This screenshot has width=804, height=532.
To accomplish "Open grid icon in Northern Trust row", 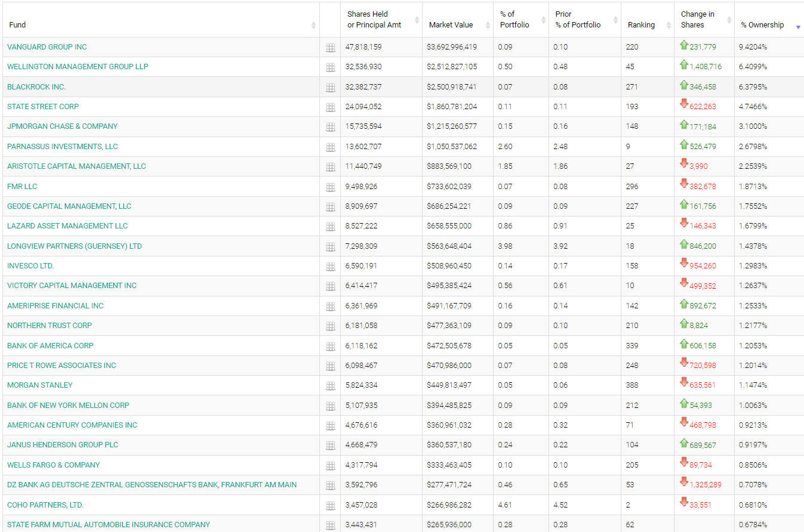I will tap(330, 326).
